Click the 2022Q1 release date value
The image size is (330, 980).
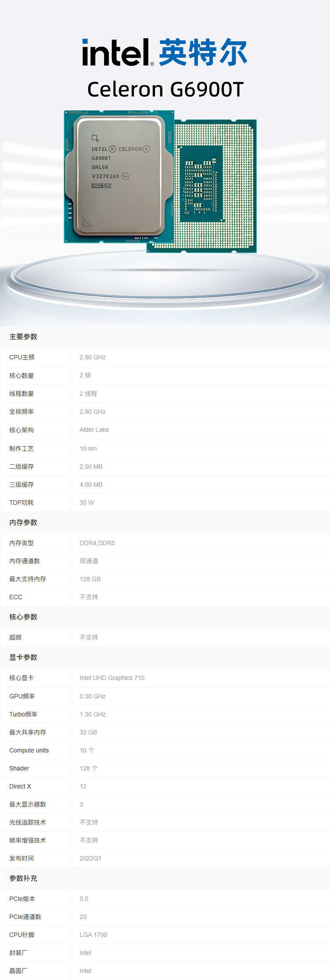tap(90, 858)
